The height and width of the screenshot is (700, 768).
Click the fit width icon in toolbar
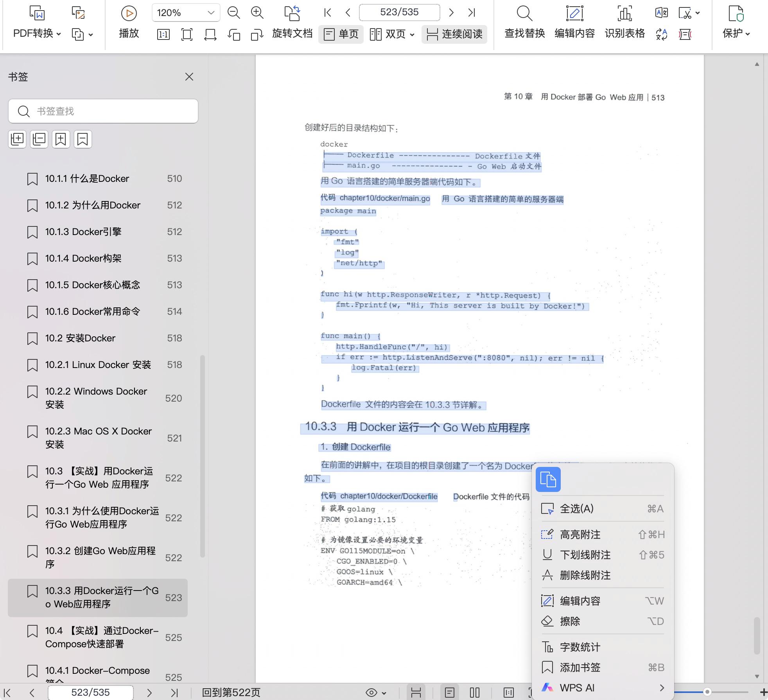[210, 34]
